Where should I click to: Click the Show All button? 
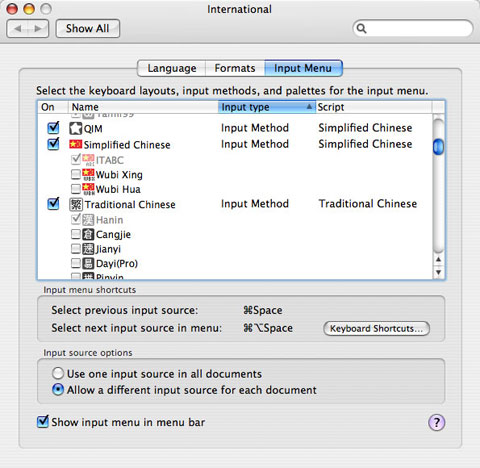pyautogui.click(x=88, y=29)
